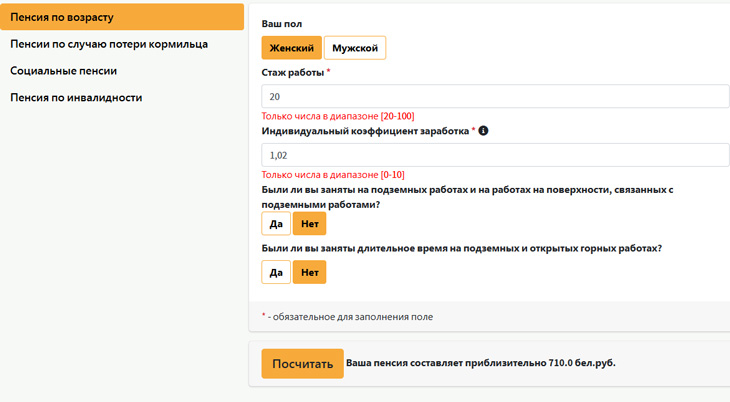730x402 pixels.
Task: Click the Ваш пол label
Action: (282, 24)
